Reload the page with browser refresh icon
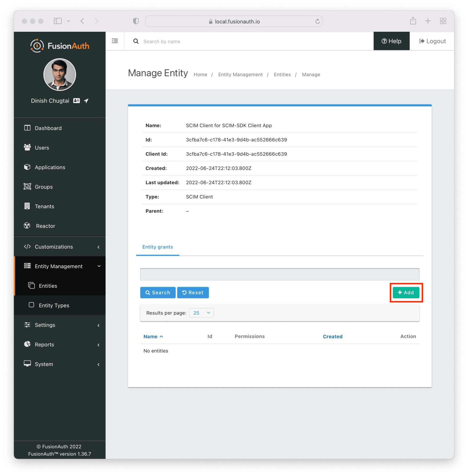The height and width of the screenshot is (476, 468). point(317,21)
